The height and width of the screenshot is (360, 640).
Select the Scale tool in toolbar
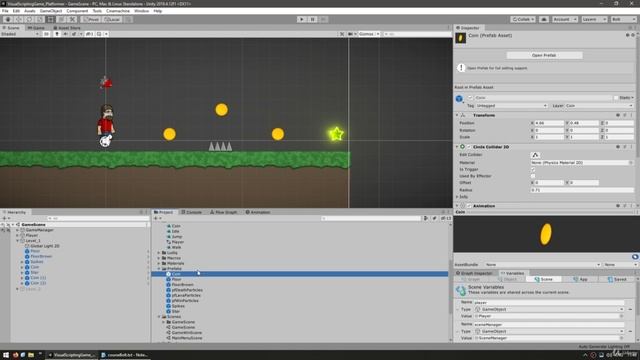40,19
